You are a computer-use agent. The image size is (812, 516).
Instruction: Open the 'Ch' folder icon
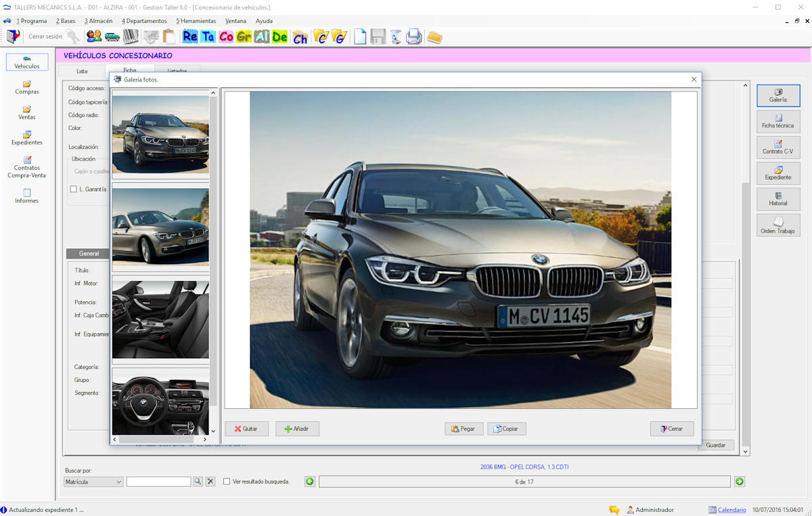click(x=300, y=37)
